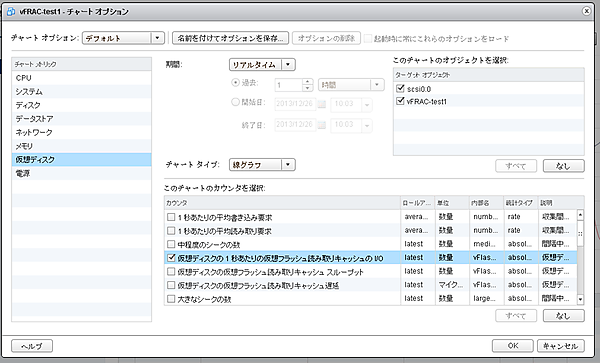The image size is (600, 363).
Task: Click the medi... internal name cell
Action: click(487, 244)
